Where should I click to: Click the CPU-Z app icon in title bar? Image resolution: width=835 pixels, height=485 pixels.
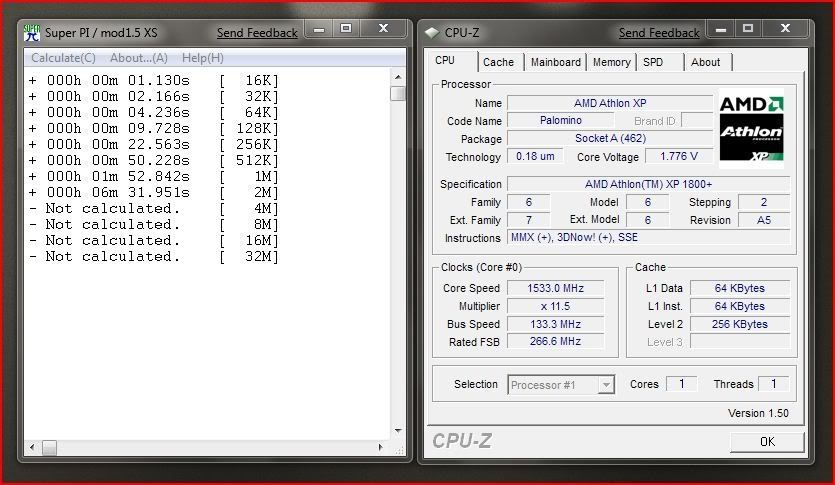[431, 32]
